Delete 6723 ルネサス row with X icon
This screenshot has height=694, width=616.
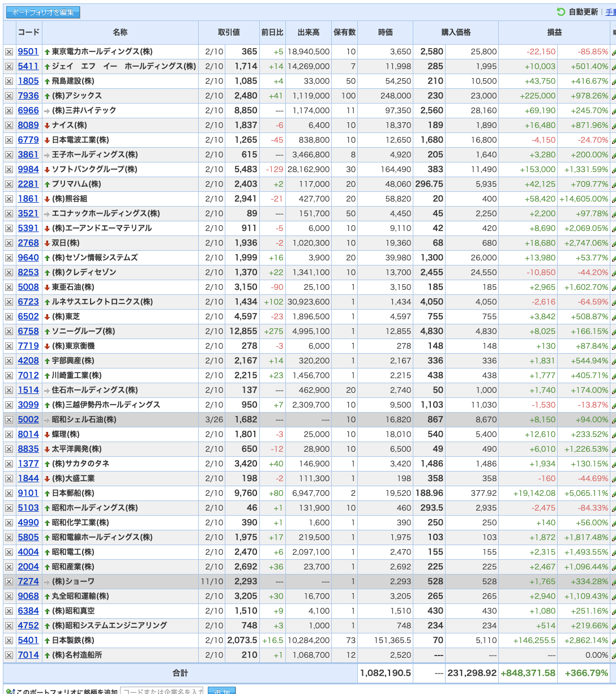[9, 302]
